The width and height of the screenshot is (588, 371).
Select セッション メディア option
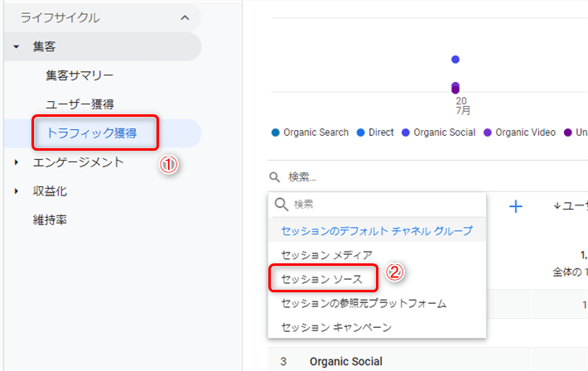[x=377, y=255]
